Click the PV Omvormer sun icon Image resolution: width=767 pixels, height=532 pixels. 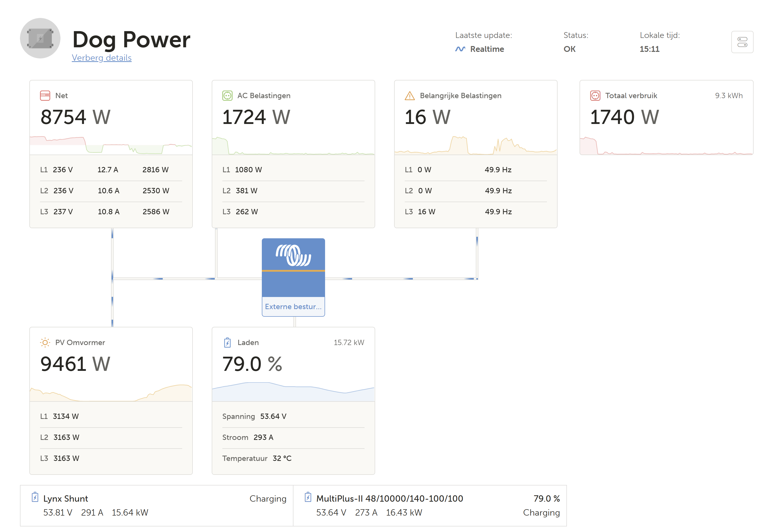tap(45, 342)
